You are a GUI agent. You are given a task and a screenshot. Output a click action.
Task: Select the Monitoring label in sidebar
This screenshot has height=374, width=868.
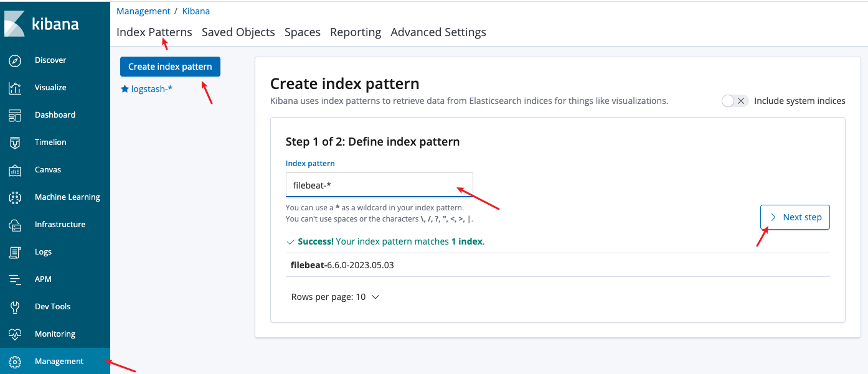(x=55, y=334)
